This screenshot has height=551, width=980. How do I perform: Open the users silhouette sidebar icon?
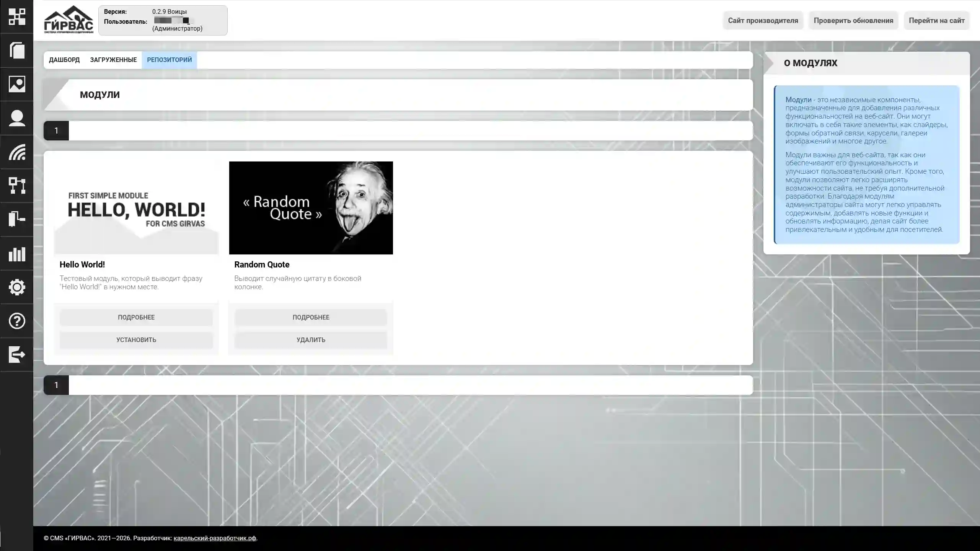[x=17, y=118]
